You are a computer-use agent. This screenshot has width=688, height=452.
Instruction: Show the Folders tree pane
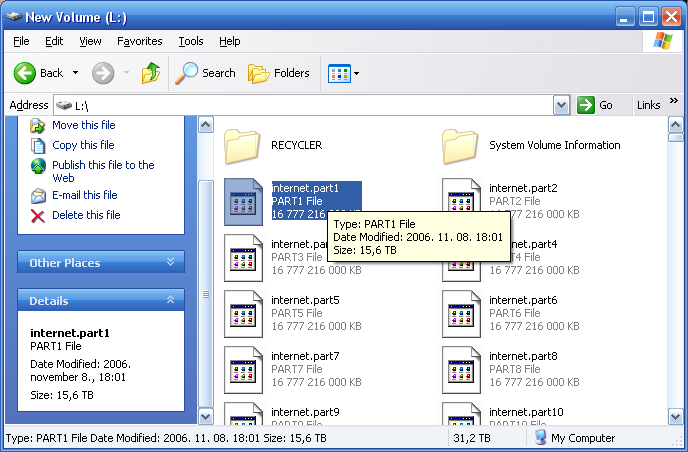pyautogui.click(x=279, y=73)
